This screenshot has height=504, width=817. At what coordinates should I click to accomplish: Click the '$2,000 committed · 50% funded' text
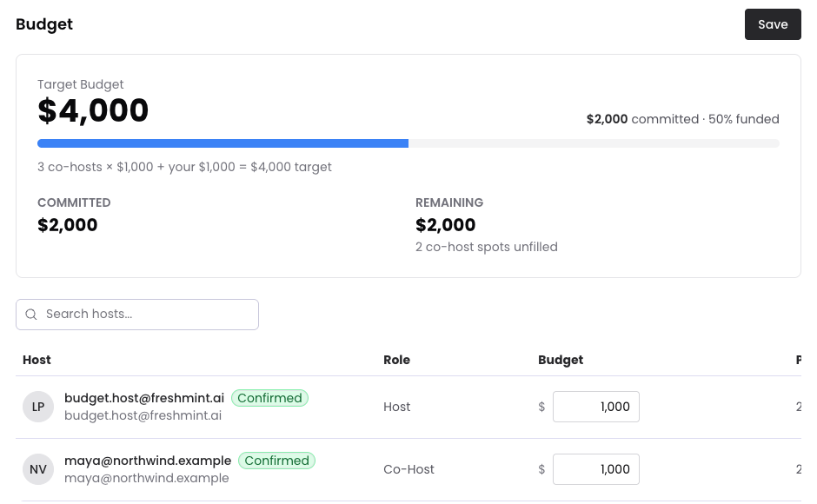[683, 119]
